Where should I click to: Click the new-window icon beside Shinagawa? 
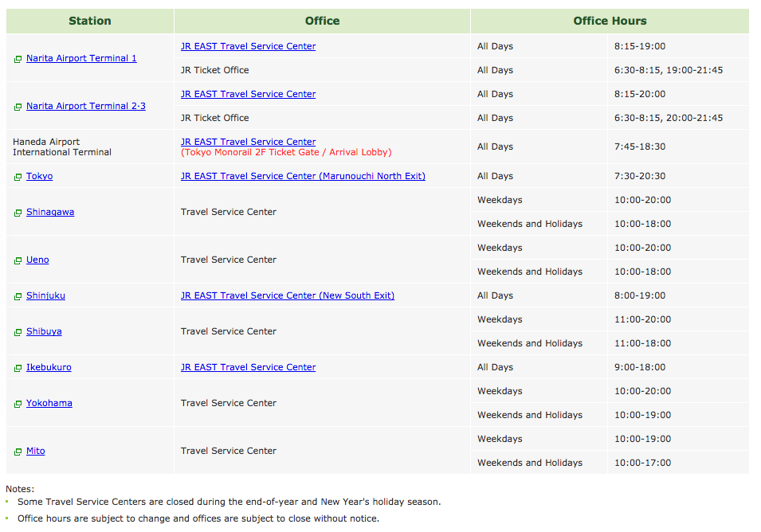tap(18, 213)
